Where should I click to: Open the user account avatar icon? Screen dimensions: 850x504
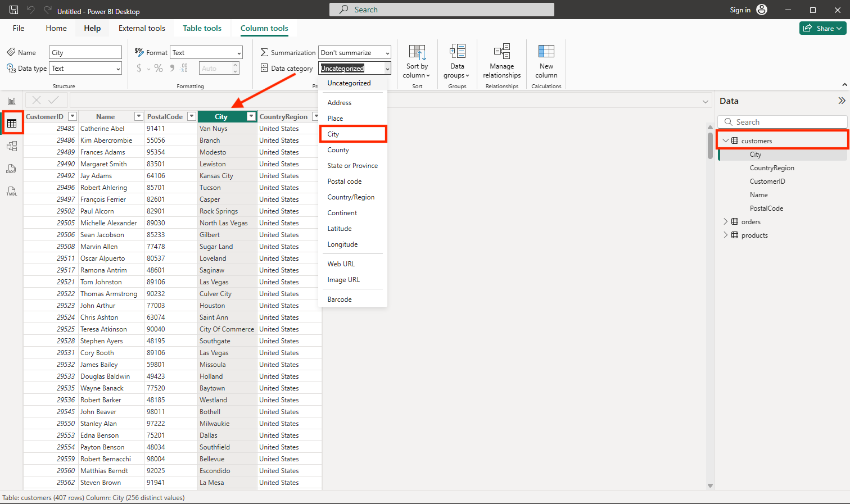762,10
